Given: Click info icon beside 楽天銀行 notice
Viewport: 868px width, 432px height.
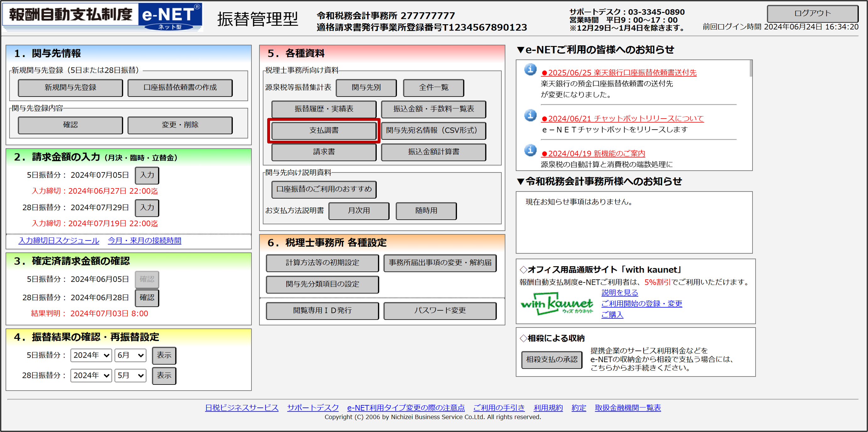Looking at the screenshot, I should click(530, 70).
